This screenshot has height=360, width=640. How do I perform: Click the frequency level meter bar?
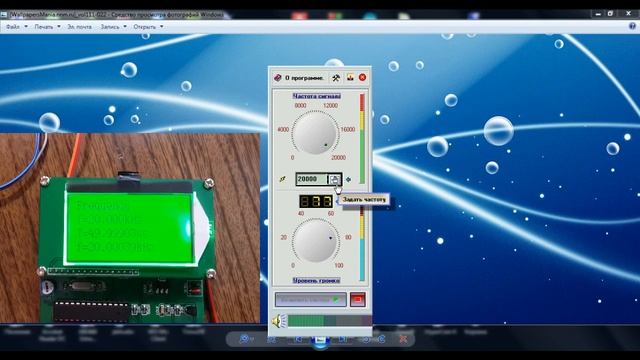pyautogui.click(x=362, y=139)
